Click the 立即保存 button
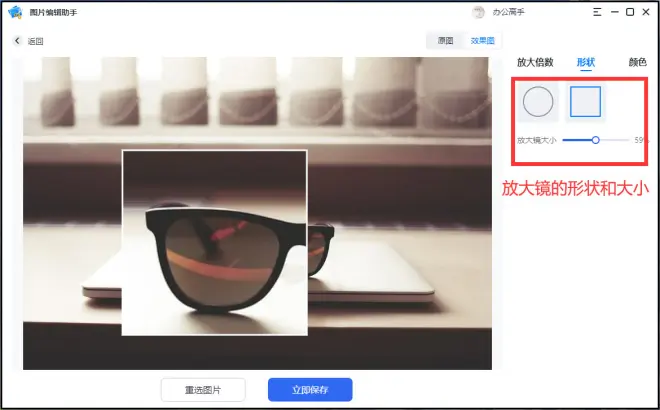This screenshot has width=660, height=410. 310,390
